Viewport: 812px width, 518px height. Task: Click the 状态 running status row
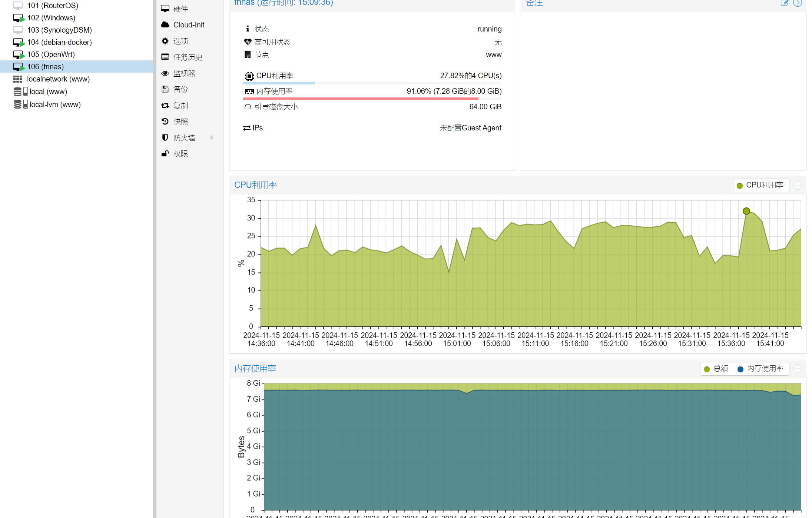tap(372, 29)
